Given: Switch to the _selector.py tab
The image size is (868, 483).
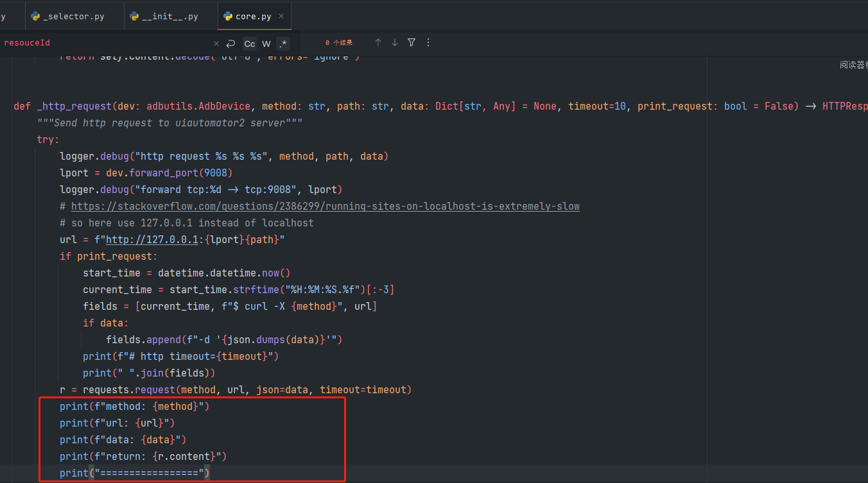Looking at the screenshot, I should point(73,16).
